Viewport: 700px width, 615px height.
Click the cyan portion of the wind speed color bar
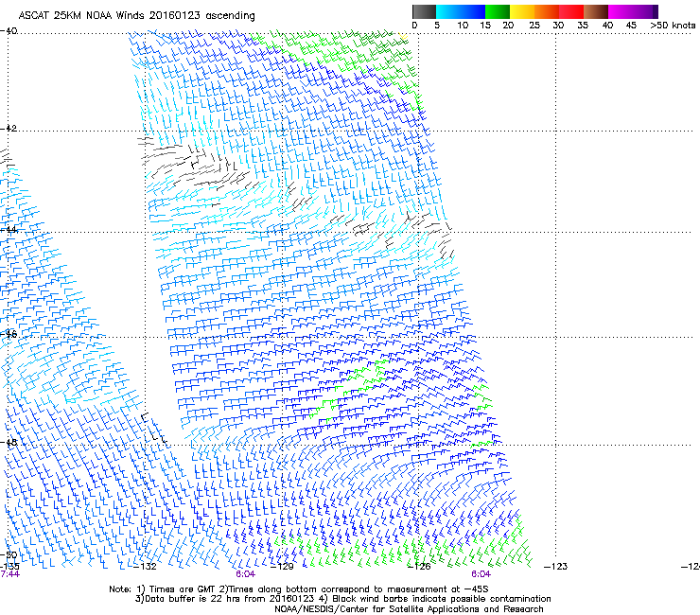pos(447,11)
